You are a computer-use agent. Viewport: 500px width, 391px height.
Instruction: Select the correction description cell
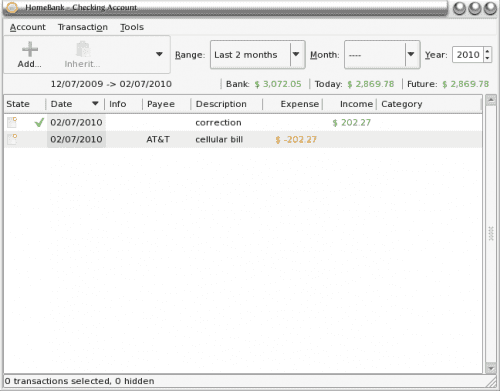coord(218,123)
